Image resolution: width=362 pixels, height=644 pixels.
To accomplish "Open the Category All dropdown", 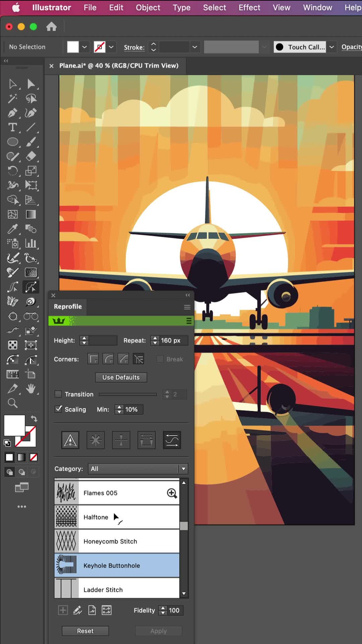I will click(138, 469).
